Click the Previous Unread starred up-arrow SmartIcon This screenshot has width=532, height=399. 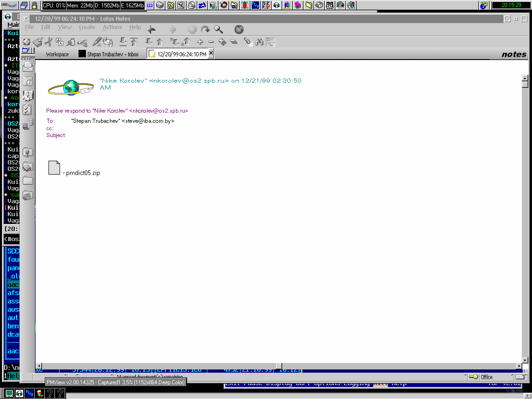point(186,42)
